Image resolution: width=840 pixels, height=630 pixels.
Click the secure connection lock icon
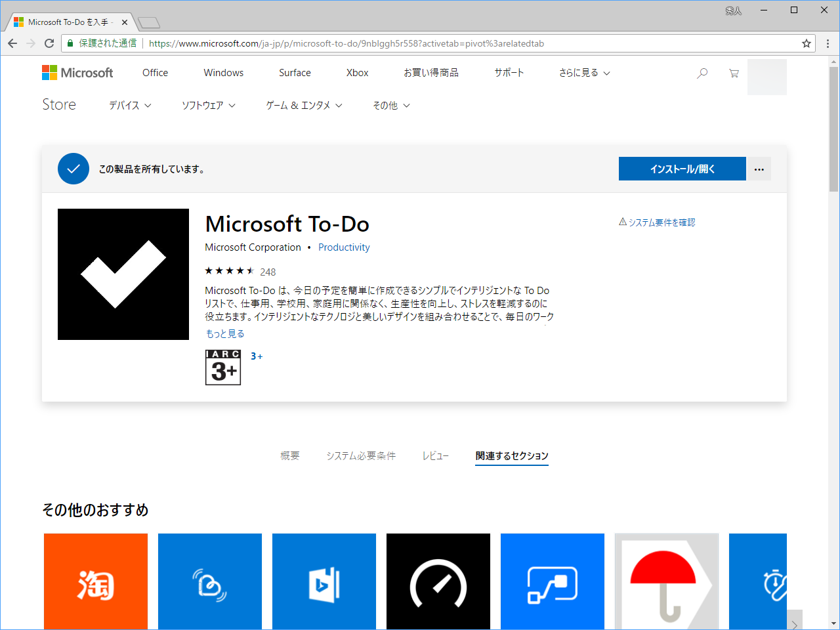click(70, 43)
